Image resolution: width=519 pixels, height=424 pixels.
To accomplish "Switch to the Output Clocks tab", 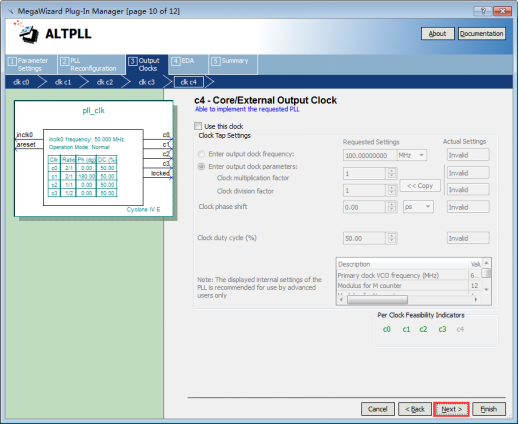I will [x=147, y=64].
